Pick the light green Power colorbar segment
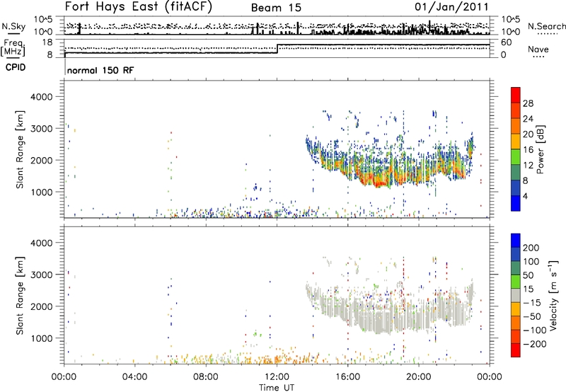This screenshot has height=392, width=566. 516,156
